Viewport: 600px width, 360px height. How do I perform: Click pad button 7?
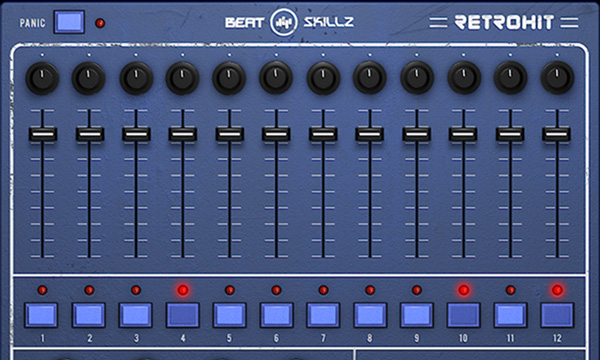(x=323, y=315)
